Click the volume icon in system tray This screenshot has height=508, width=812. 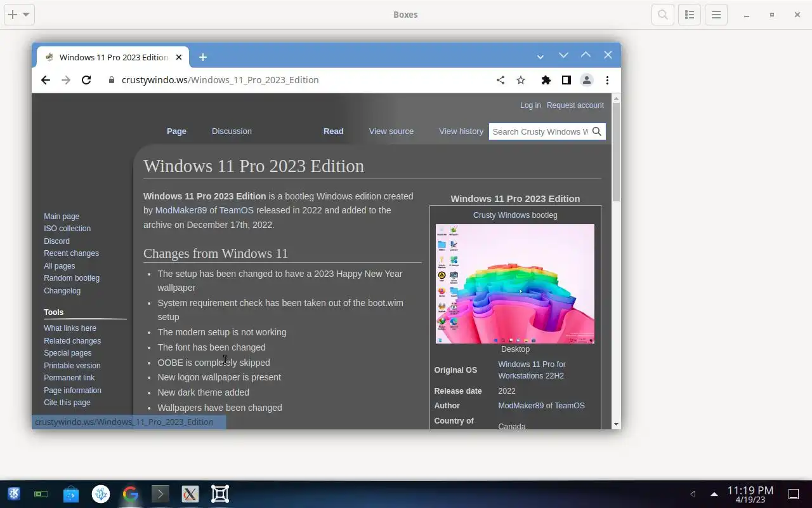pos(693,494)
